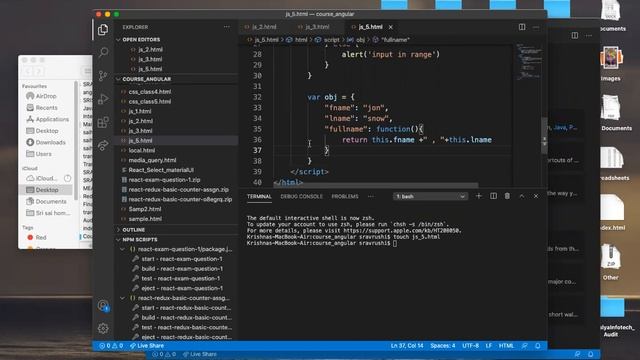Screen dimensions: 640x360
Task: Change indentation via Spaces: 4
Action: point(442,346)
